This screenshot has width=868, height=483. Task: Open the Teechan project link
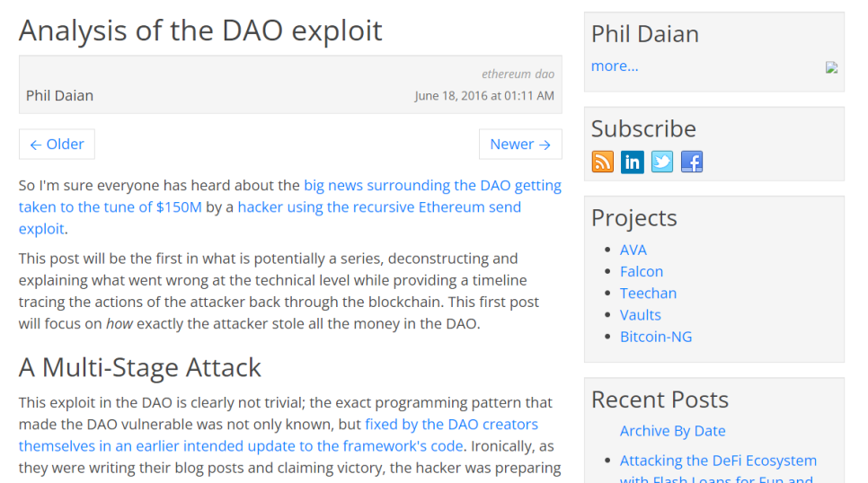pos(648,294)
